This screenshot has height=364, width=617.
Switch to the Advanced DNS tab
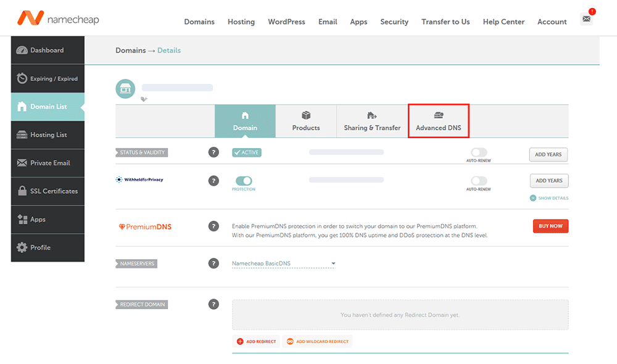point(439,121)
